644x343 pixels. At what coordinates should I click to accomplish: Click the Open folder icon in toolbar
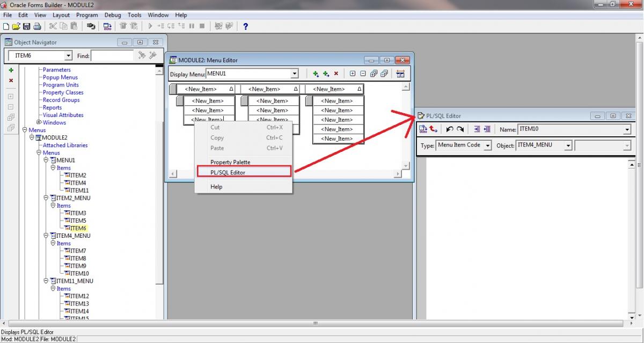(x=16, y=26)
